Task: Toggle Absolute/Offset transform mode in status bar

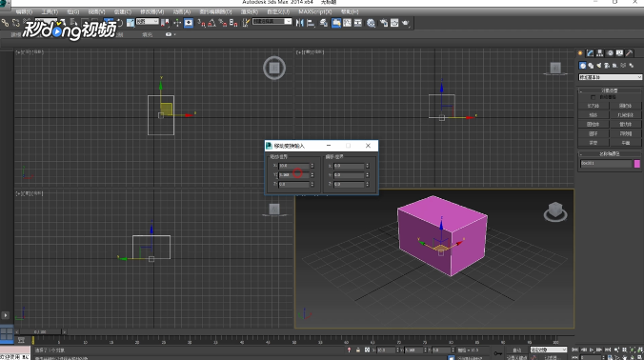Action: click(x=367, y=350)
